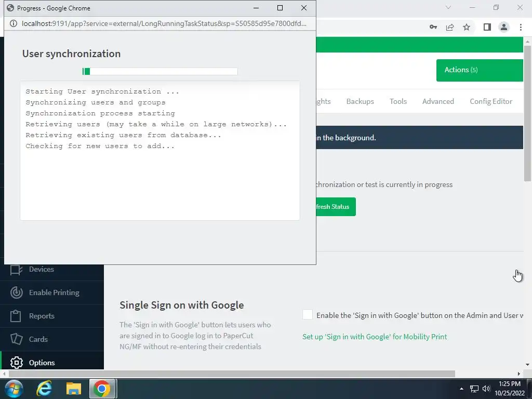Click the Chrome taskbar icon
This screenshot has height=399, width=532.
[102, 389]
